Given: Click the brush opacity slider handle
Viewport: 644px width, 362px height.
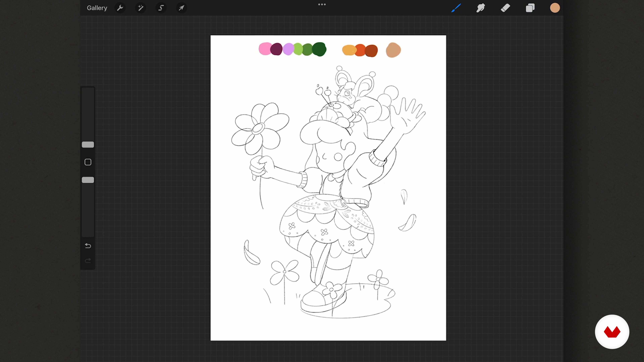Looking at the screenshot, I should click(x=88, y=180).
